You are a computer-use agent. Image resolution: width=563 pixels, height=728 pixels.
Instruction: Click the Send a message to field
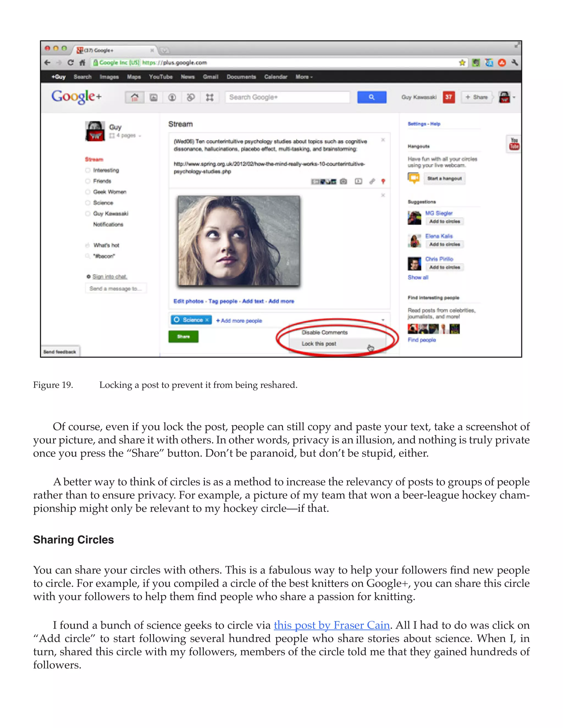pyautogui.click(x=116, y=288)
